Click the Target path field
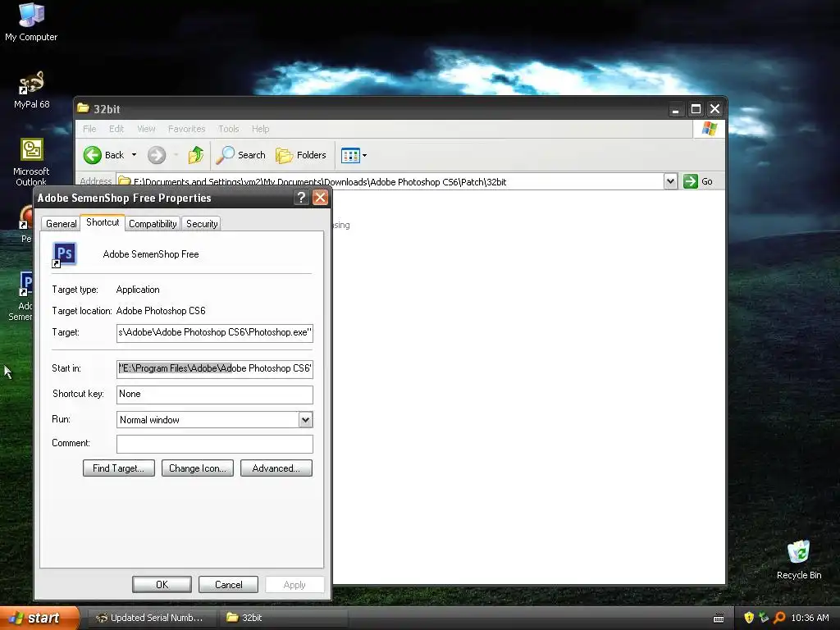 tap(215, 333)
